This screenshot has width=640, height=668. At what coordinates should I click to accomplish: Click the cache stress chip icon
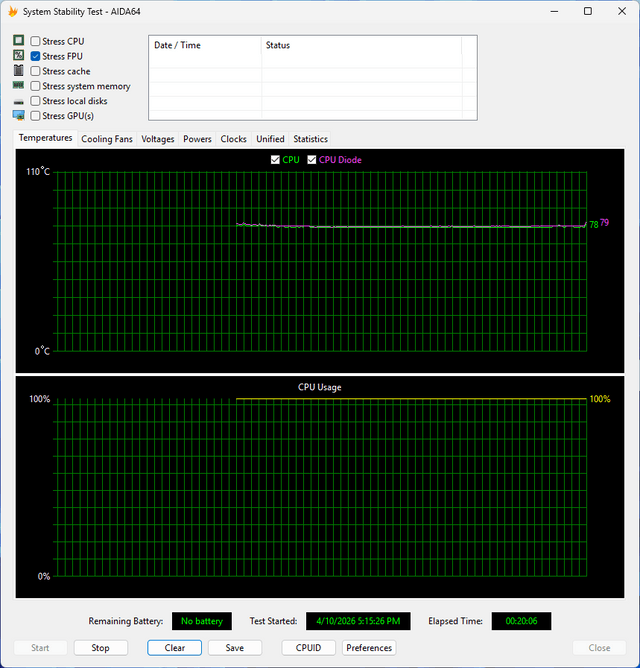(18, 70)
